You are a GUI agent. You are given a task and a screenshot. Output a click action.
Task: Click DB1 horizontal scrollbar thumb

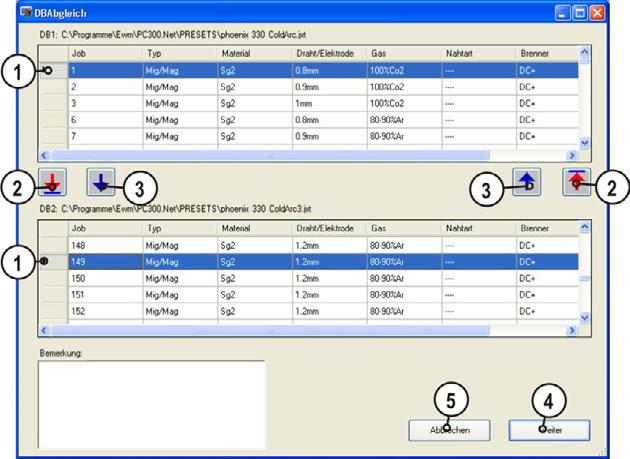(270, 155)
